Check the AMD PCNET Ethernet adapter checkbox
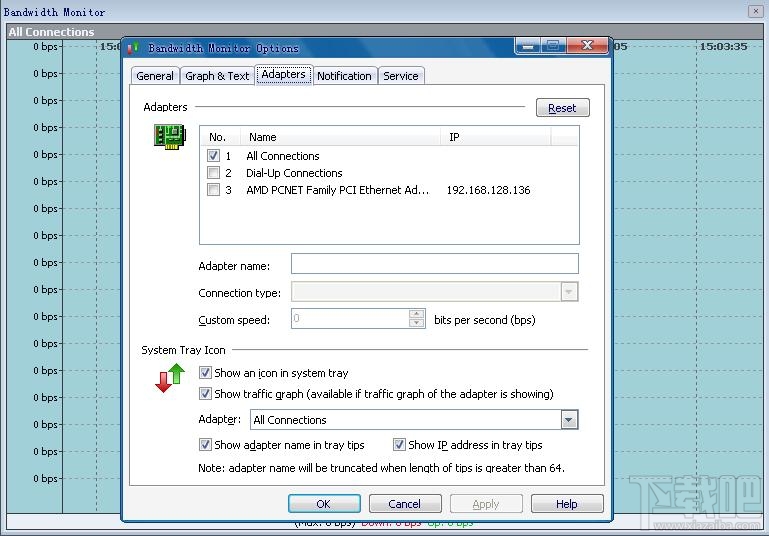The height and width of the screenshot is (536, 769). (213, 190)
